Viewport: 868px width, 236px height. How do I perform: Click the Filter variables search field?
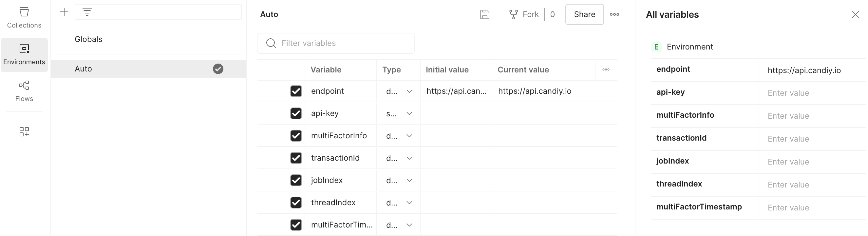point(336,43)
